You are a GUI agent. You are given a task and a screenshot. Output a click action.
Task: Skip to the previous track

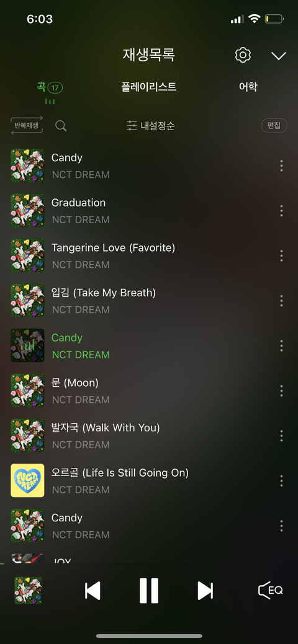point(93,591)
